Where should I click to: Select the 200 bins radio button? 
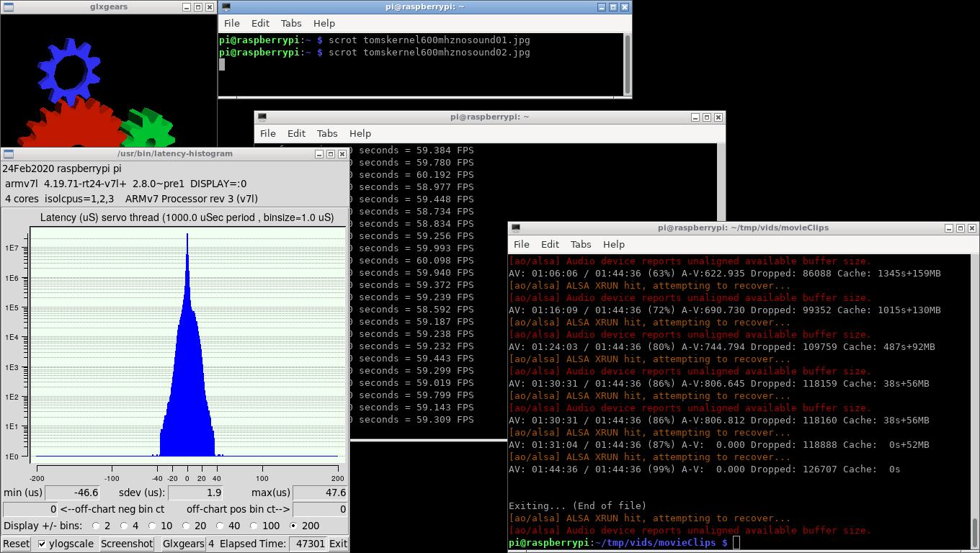coord(293,526)
